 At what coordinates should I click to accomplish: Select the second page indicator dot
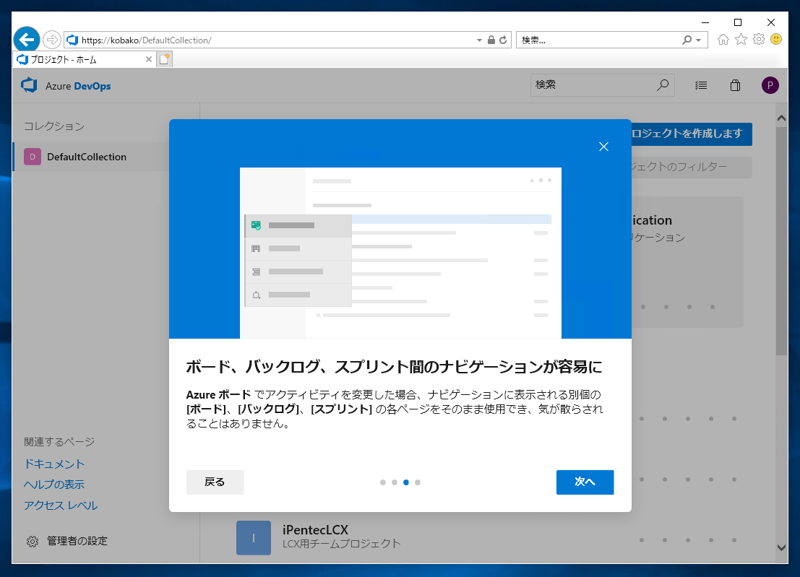pos(394,482)
